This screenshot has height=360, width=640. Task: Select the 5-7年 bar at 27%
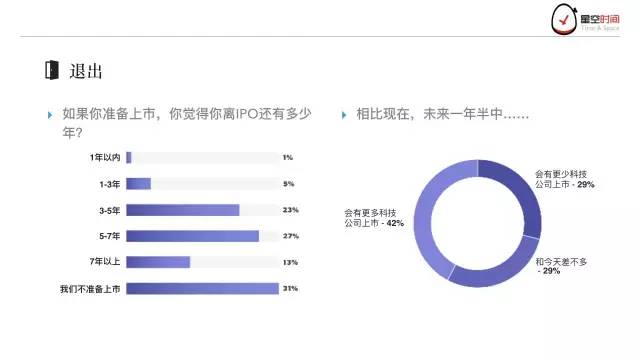click(192, 236)
